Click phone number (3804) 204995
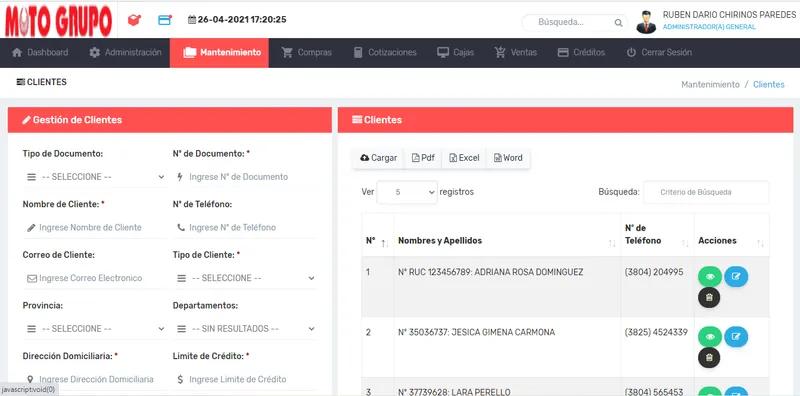800x396 pixels. coord(654,273)
